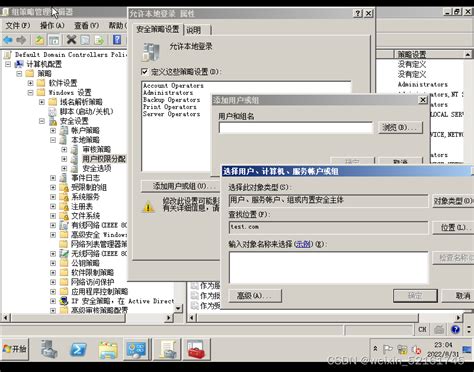Open the 帮助 menu

pyautogui.click(x=117, y=25)
